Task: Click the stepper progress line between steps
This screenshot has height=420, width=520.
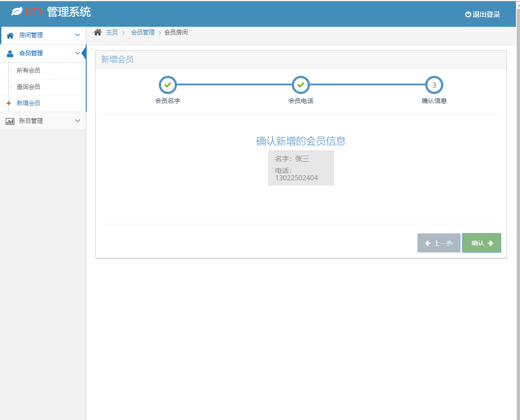Action: click(x=234, y=84)
